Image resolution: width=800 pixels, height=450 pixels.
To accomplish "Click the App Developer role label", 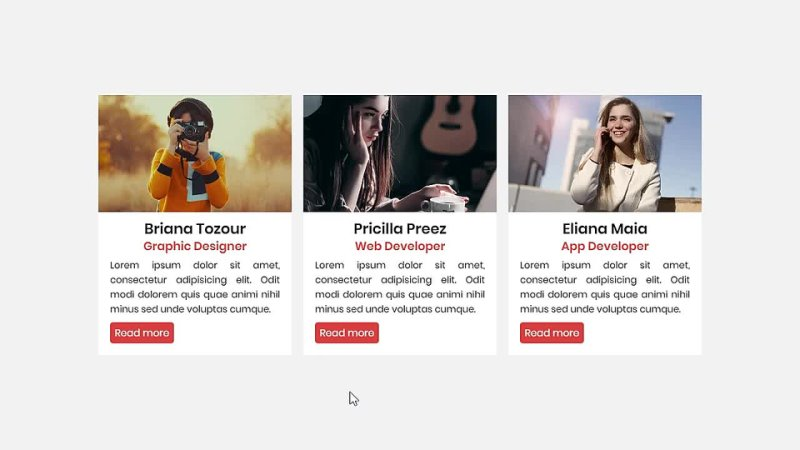I will (605, 246).
